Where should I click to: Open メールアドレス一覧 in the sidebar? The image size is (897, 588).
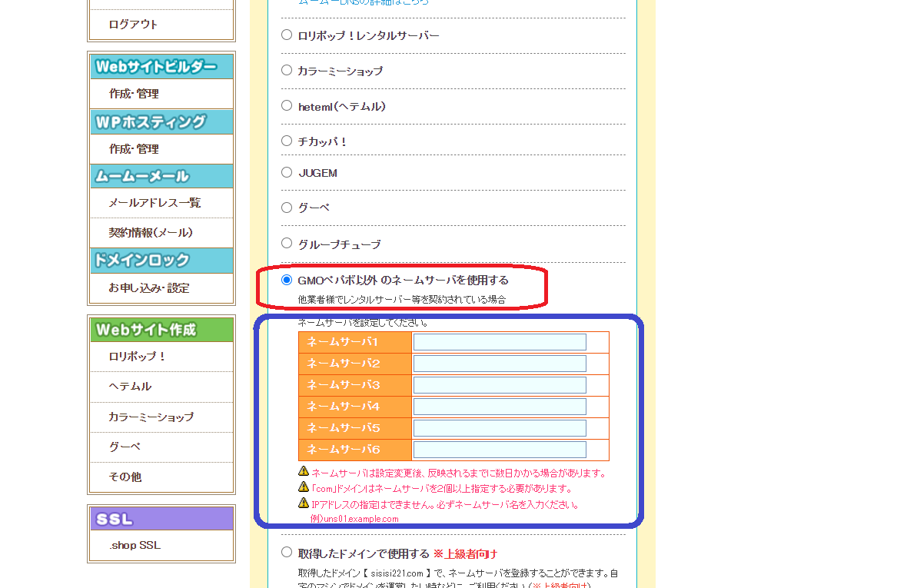pyautogui.click(x=153, y=202)
